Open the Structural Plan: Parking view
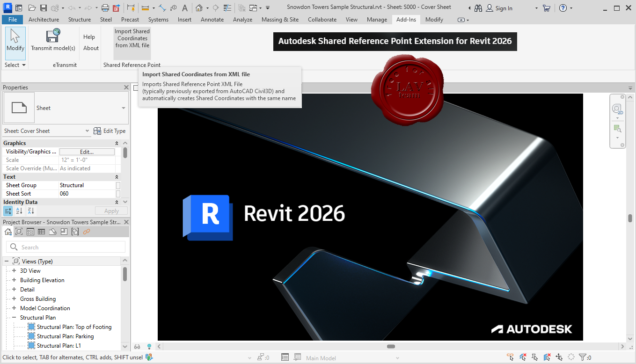 (65, 336)
